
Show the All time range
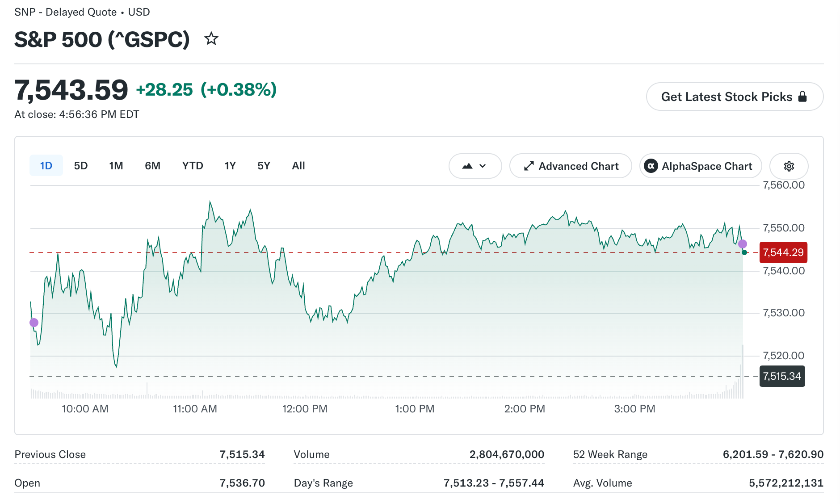(x=298, y=166)
